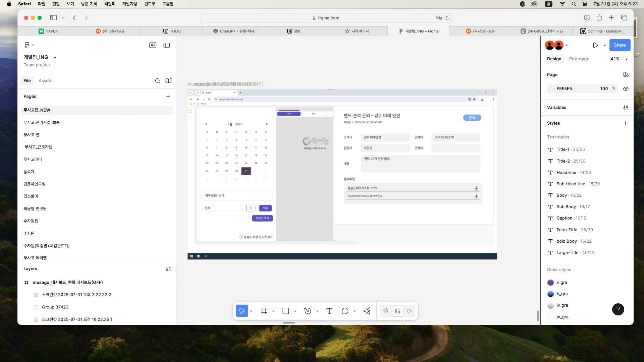The height and width of the screenshot is (362, 644).
Task: Toggle Dev Mode switch in toolbar
Action: pos(409,311)
